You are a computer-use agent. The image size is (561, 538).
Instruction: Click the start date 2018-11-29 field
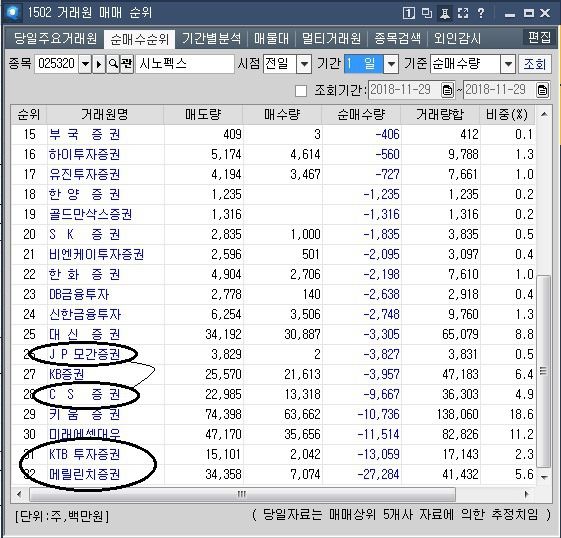click(x=405, y=90)
